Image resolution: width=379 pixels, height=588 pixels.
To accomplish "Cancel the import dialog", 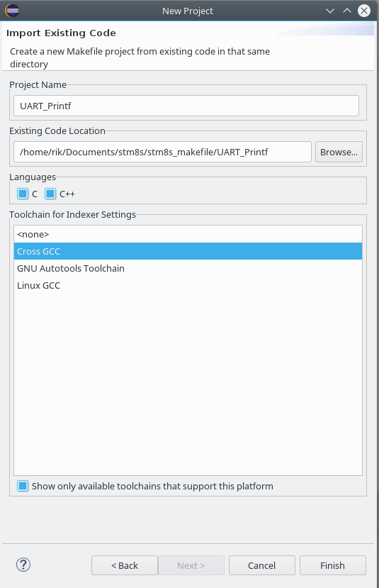I will [262, 565].
